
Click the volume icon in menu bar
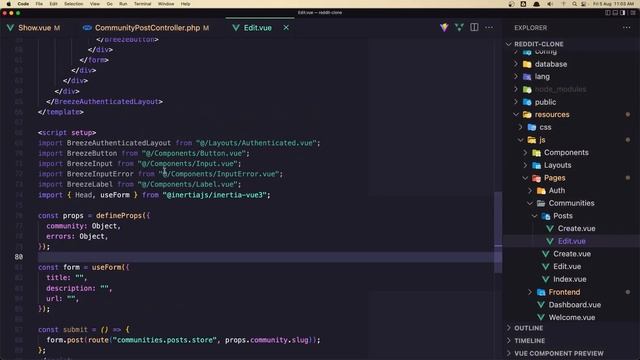550,4
